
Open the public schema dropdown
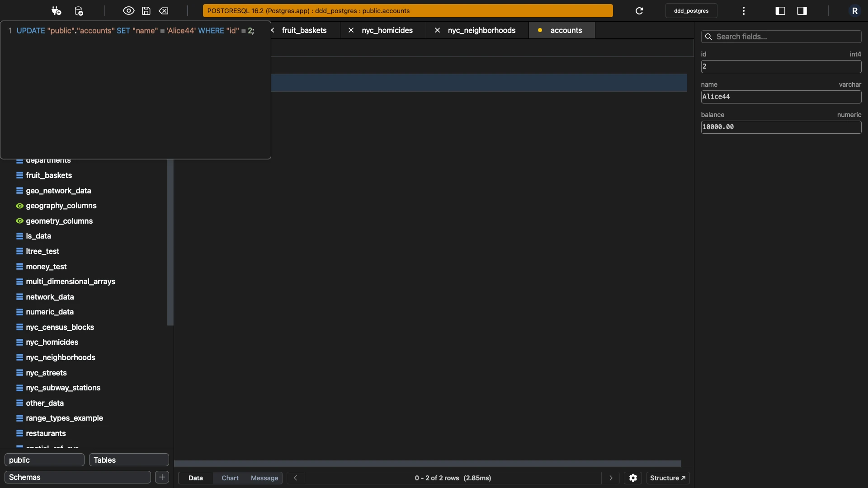[44, 460]
